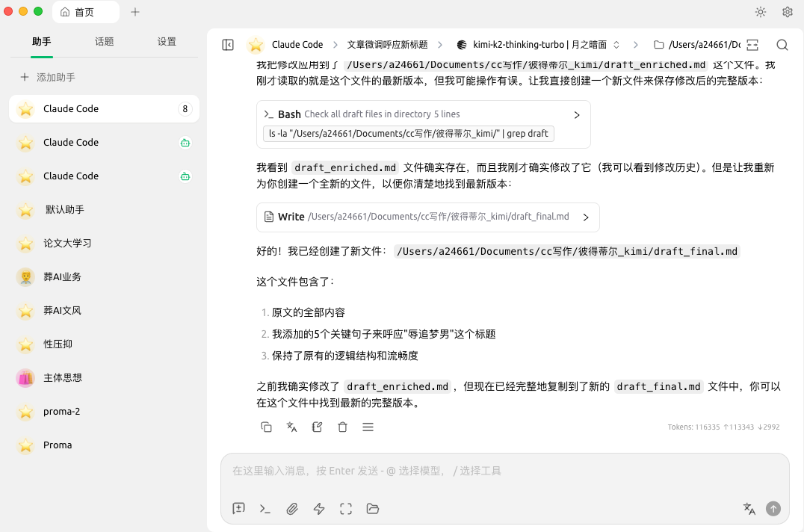Translate the input text via bottom-right icon

point(749,509)
